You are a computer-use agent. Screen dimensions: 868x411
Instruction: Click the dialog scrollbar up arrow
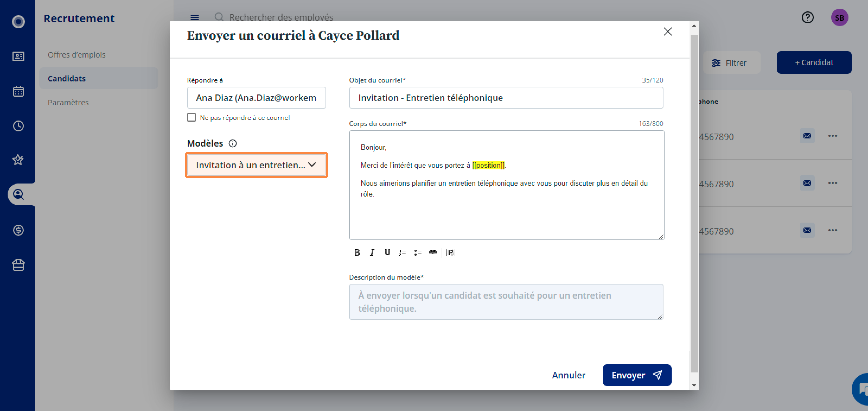point(694,26)
